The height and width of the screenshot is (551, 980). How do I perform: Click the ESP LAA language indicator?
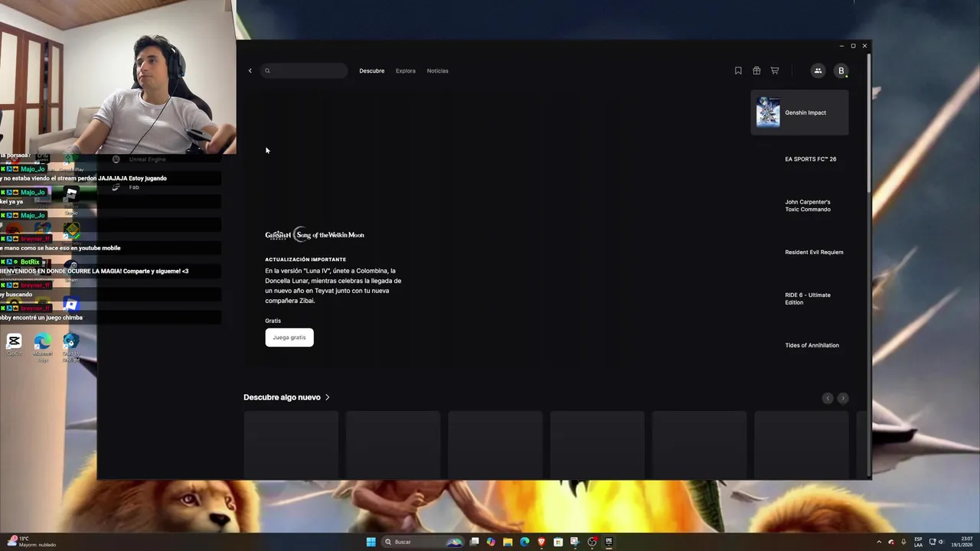pyautogui.click(x=918, y=542)
